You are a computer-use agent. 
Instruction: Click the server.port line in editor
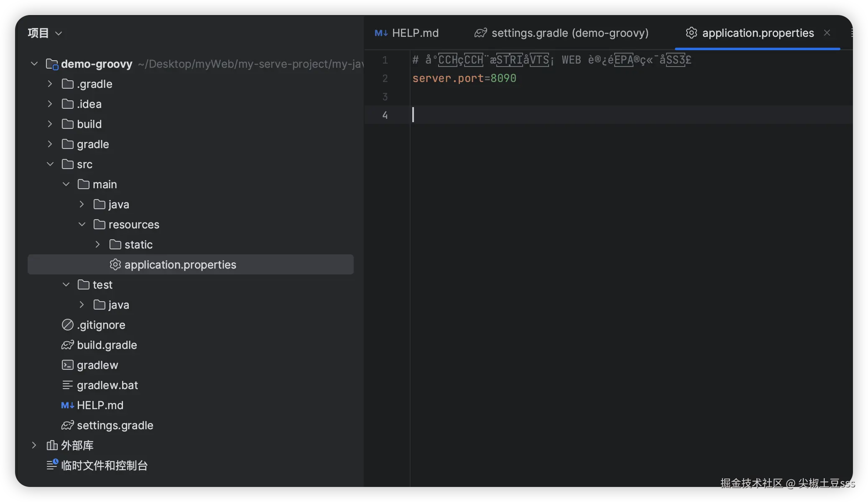pyautogui.click(x=464, y=78)
